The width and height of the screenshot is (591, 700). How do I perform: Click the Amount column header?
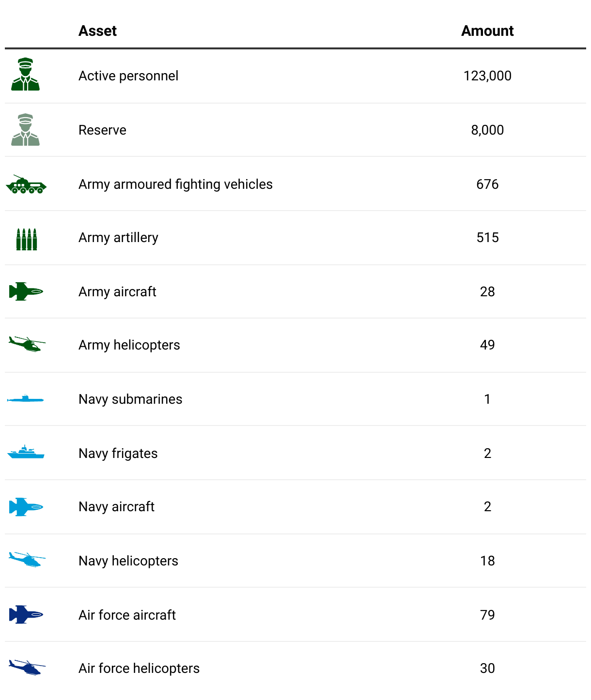point(487,31)
